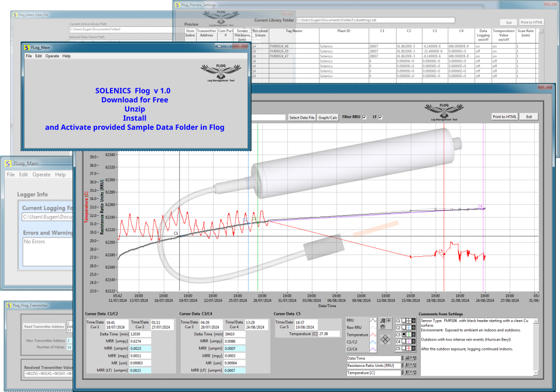
Task: Toggle the lock icon for cursor C3
Action: (x=414, y=335)
